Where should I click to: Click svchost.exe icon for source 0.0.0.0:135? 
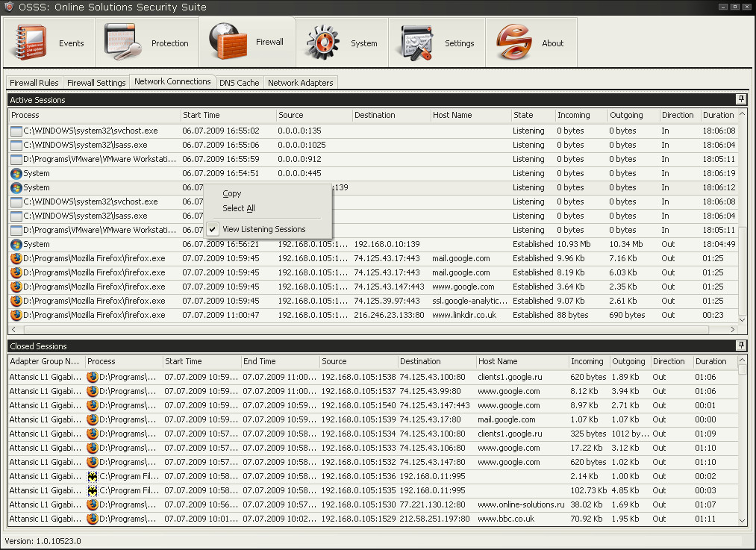point(16,131)
